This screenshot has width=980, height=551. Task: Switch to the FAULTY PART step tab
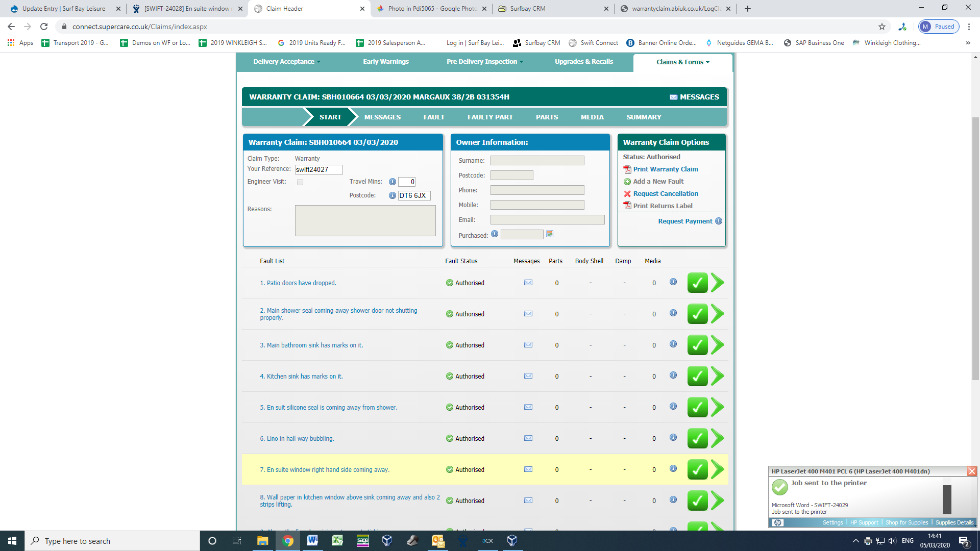pos(490,117)
